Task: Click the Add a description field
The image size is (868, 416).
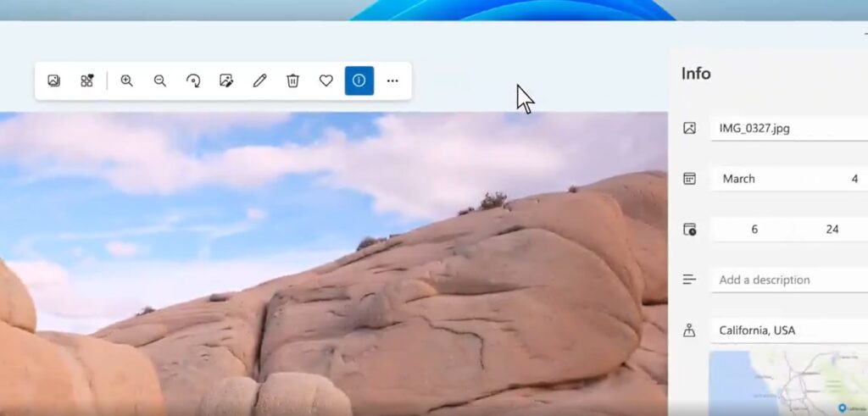Action: click(x=789, y=280)
